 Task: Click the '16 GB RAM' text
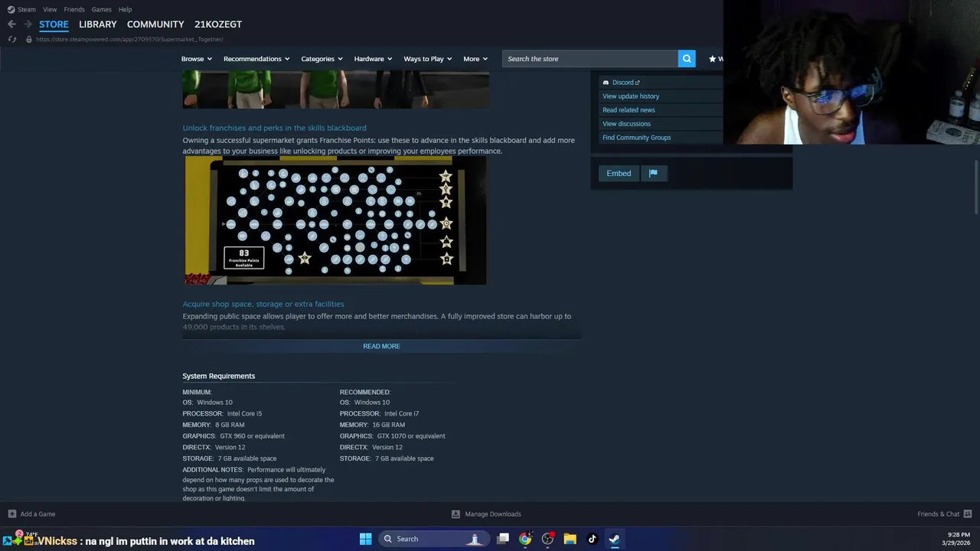click(388, 425)
